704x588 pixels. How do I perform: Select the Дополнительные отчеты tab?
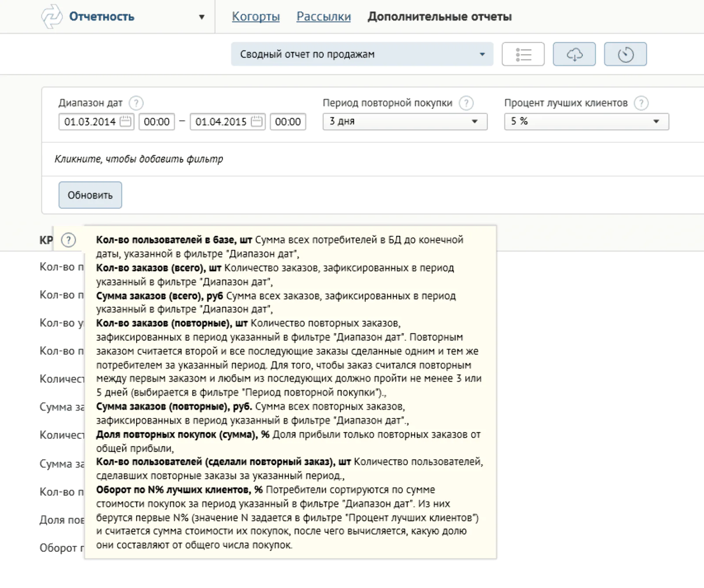pos(440,17)
